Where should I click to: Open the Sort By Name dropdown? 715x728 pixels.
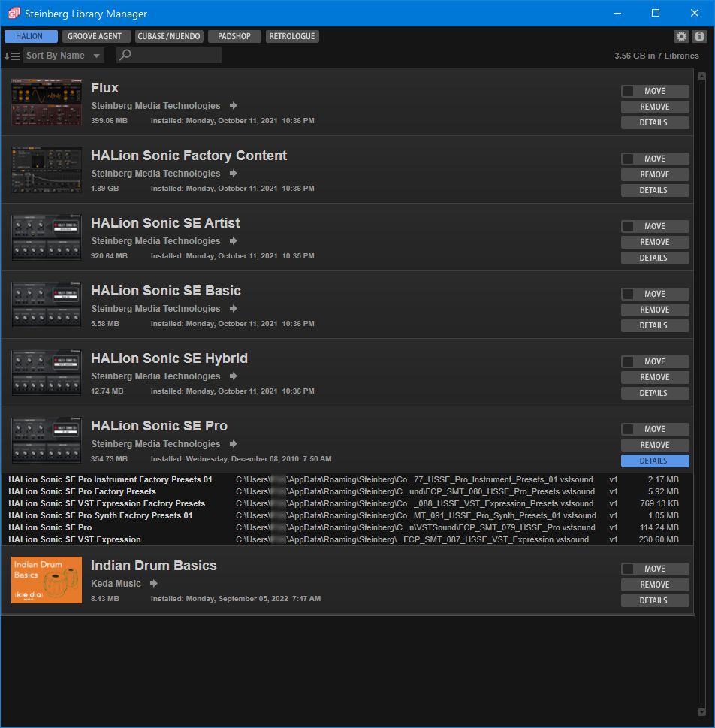click(x=63, y=56)
